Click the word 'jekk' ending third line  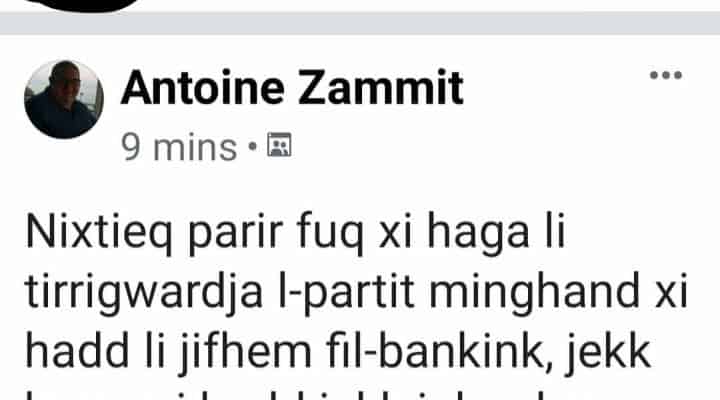pyautogui.click(x=607, y=352)
